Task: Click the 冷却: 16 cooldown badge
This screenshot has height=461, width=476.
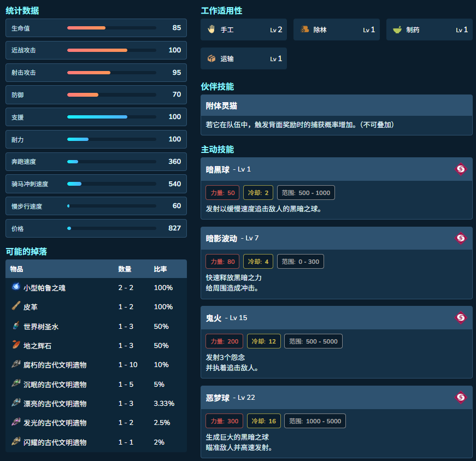Action: pos(264,421)
